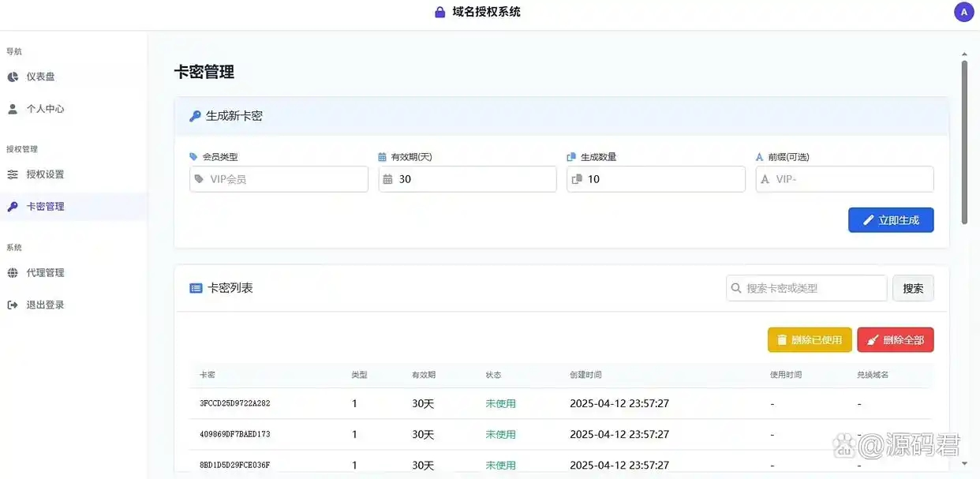Image resolution: width=980 pixels, height=479 pixels.
Task: Click the 授权设置 sliders icon
Action: pos(13,174)
